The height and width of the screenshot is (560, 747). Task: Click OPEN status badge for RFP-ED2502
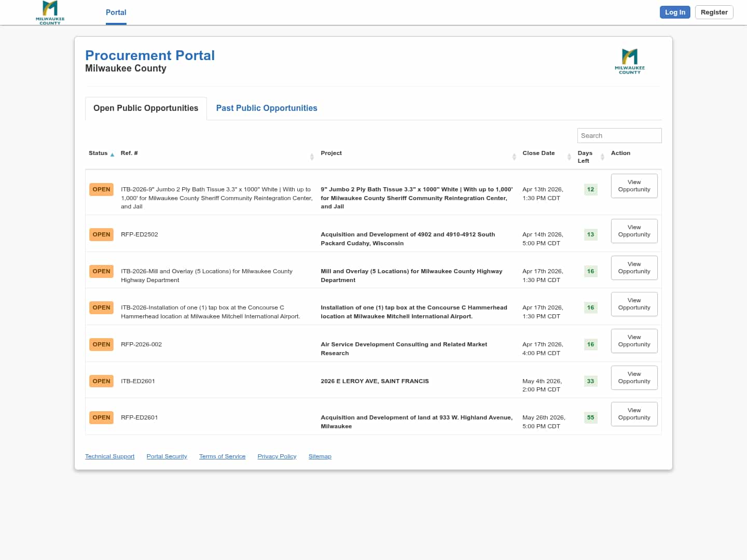pos(101,234)
